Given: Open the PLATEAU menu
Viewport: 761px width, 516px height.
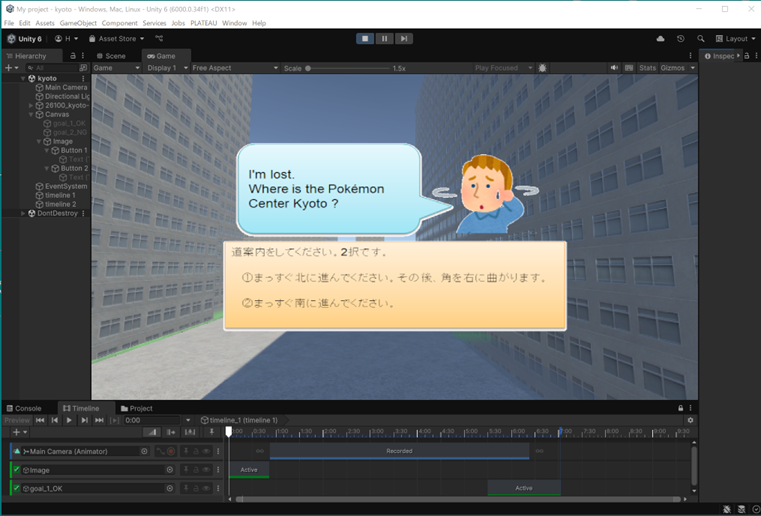Looking at the screenshot, I should pyautogui.click(x=204, y=23).
